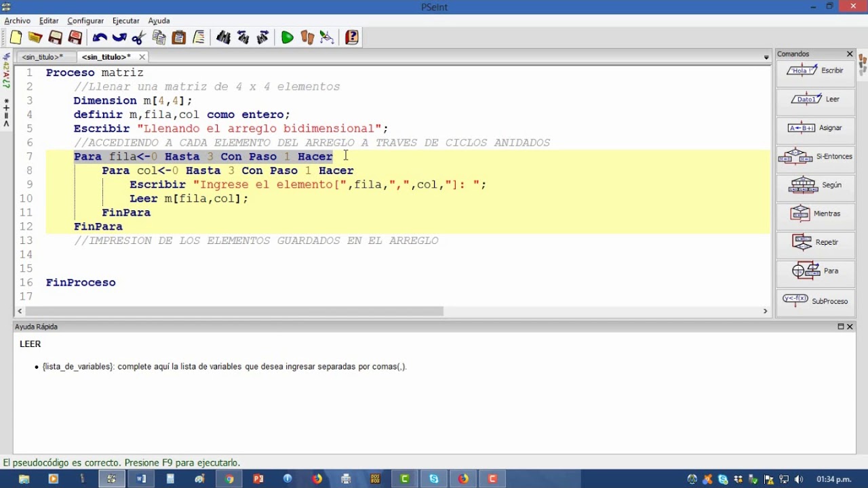
Task: Click the editor scroll left arrow
Action: tap(20, 311)
